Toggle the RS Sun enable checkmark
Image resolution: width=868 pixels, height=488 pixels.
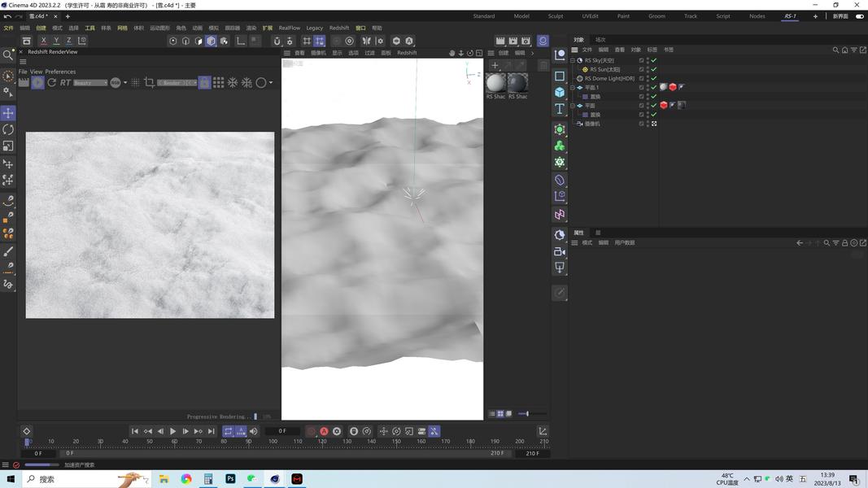(654, 69)
